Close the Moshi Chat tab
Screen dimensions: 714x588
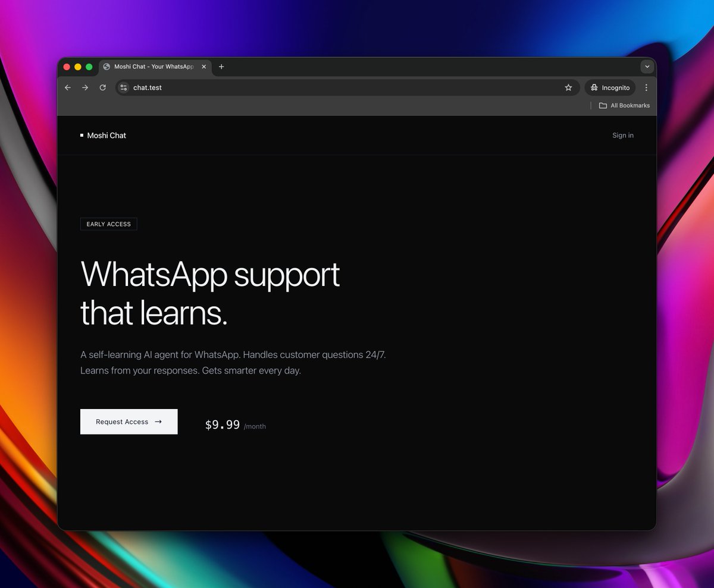pos(204,67)
